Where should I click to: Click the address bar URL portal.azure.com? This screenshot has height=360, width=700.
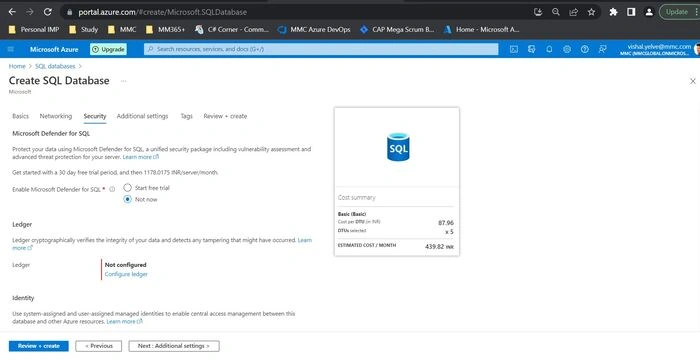click(162, 13)
